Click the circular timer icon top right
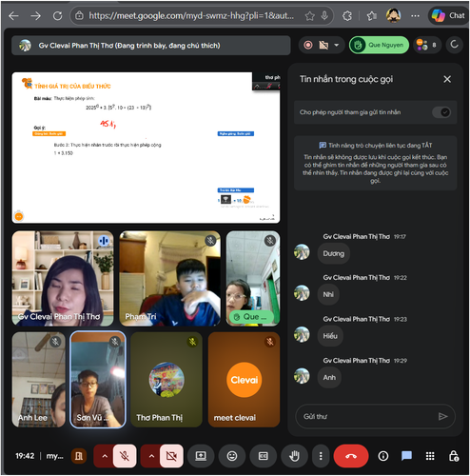 [x=454, y=45]
